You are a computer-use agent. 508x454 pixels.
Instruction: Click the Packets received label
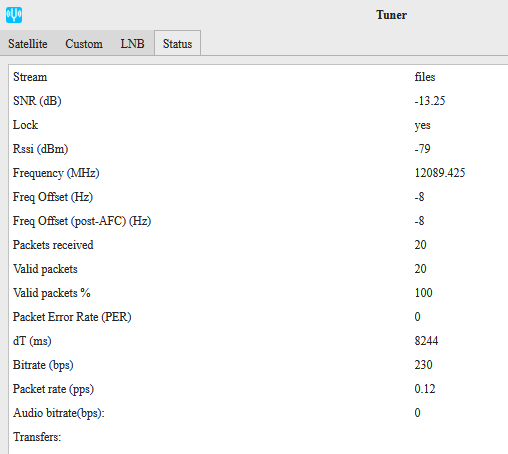(x=53, y=245)
